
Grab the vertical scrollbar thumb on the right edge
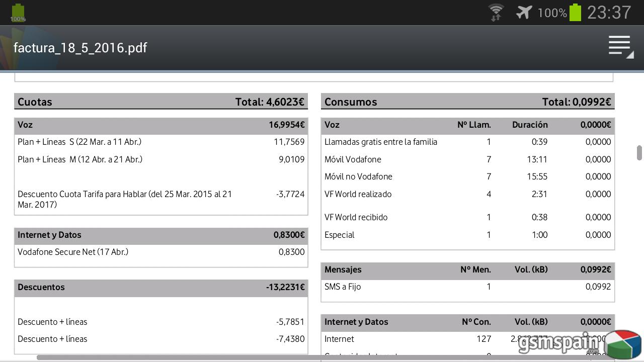pyautogui.click(x=639, y=153)
